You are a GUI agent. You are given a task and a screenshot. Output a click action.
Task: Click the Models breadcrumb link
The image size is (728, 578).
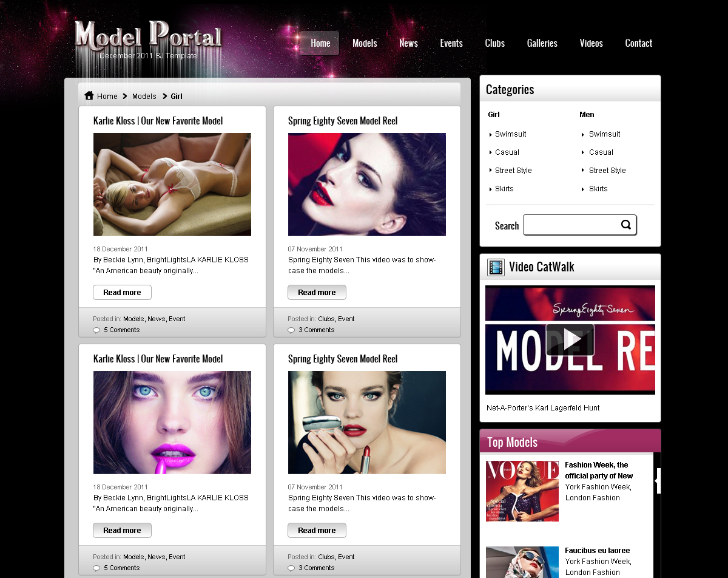click(144, 97)
